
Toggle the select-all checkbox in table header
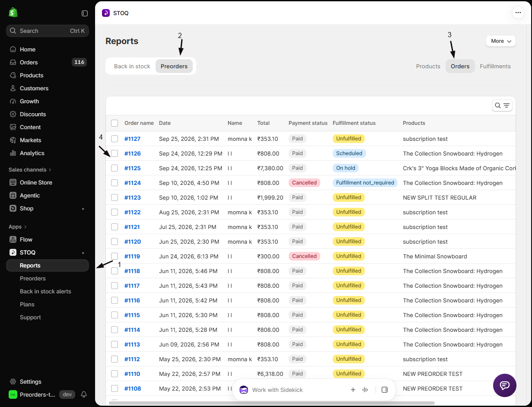115,123
